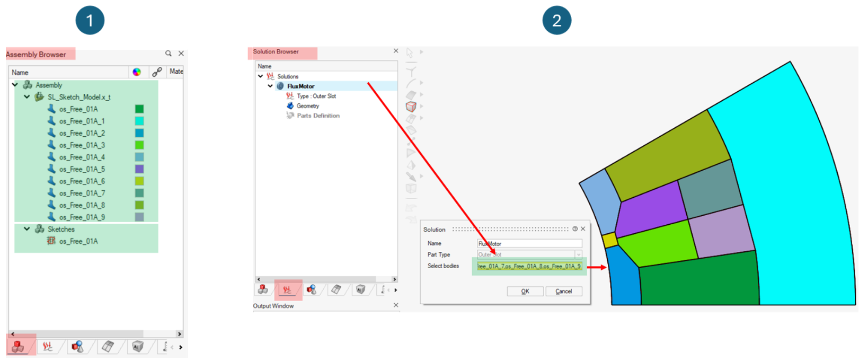Select body os_Free_01A in the tree

pyautogui.click(x=78, y=109)
